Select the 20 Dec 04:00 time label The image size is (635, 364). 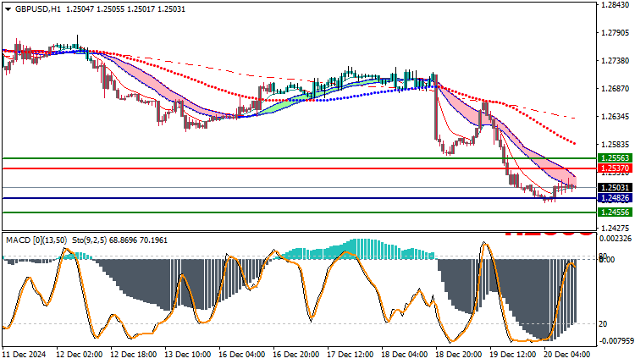pyautogui.click(x=567, y=355)
